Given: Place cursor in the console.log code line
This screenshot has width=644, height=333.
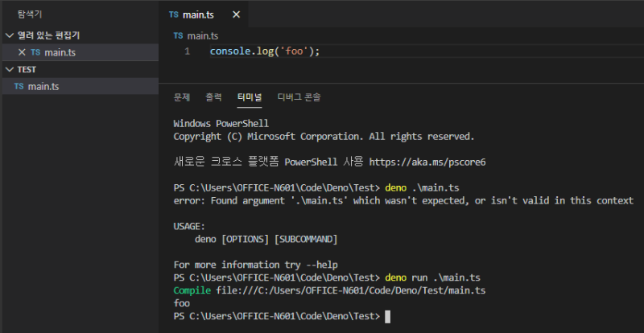Looking at the screenshot, I should pyautogui.click(x=265, y=51).
